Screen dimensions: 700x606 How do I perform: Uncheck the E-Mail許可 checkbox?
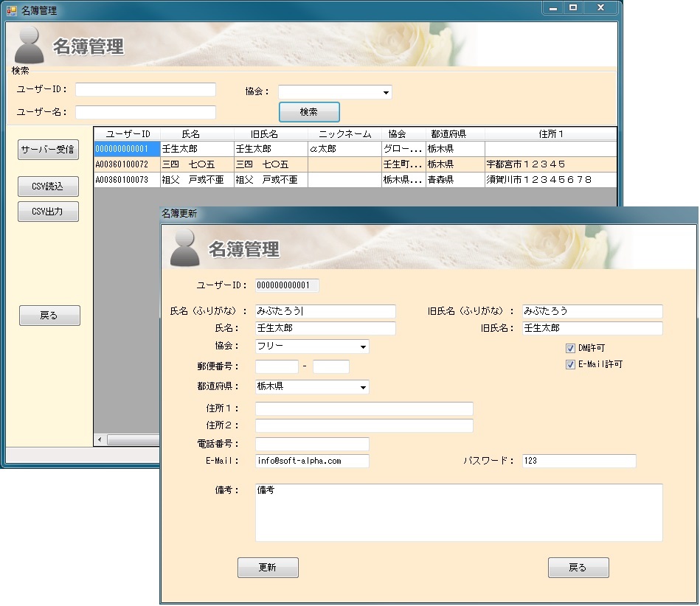coord(570,364)
